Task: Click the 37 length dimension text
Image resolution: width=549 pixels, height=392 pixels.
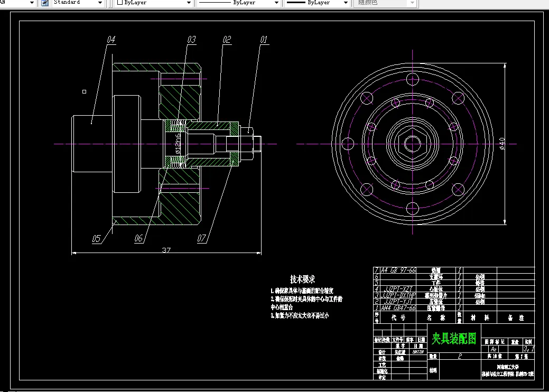Action: click(x=166, y=249)
